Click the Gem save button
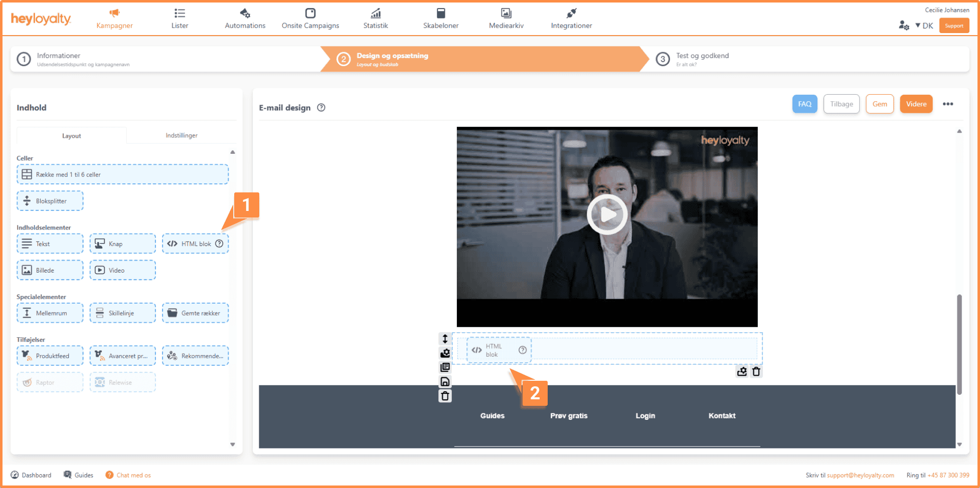The width and height of the screenshot is (980, 488). pyautogui.click(x=879, y=104)
